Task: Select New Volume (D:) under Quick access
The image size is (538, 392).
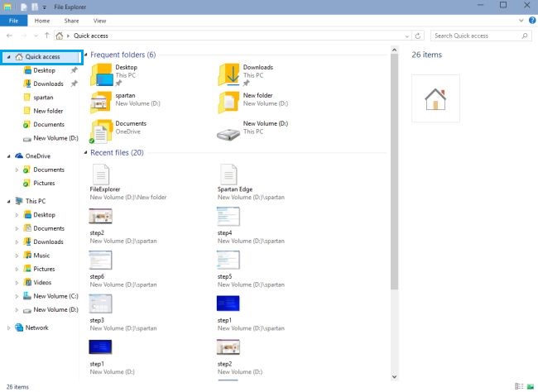Action: pos(55,138)
